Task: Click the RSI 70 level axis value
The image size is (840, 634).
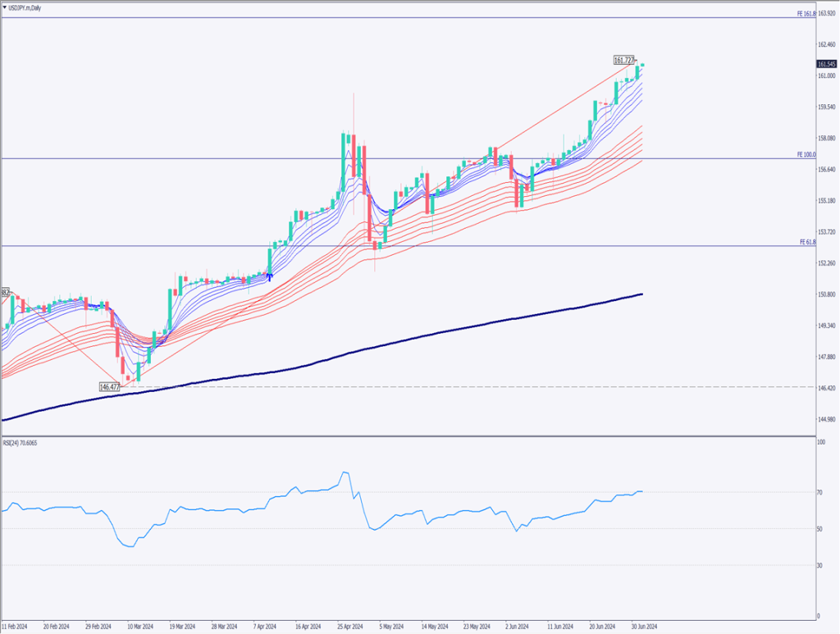Action: [819, 492]
